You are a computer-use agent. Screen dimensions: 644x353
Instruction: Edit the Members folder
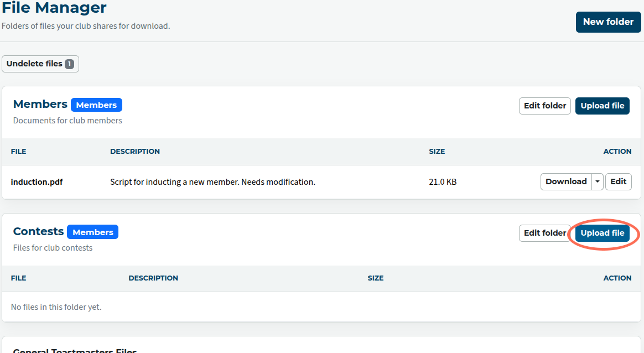click(544, 106)
